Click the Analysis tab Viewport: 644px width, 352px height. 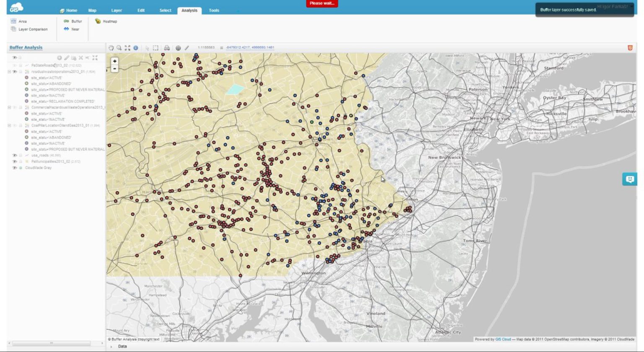190,10
